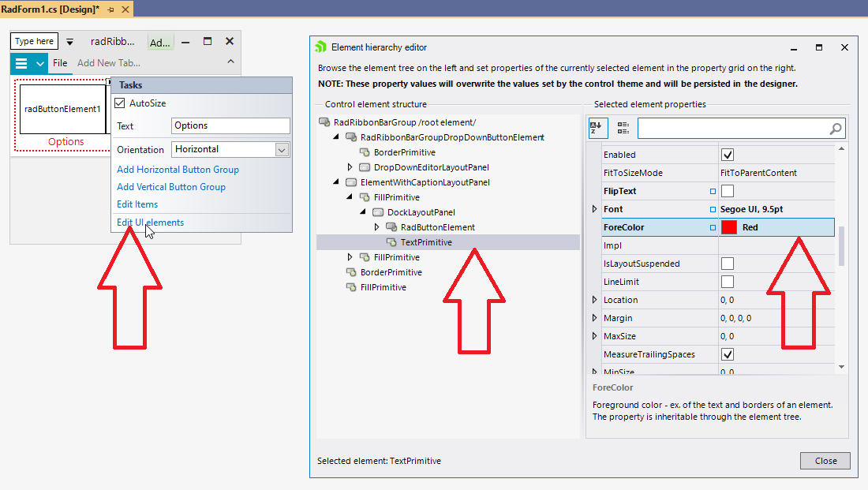Select the bottom FillPrimitive tree row

[x=383, y=287]
